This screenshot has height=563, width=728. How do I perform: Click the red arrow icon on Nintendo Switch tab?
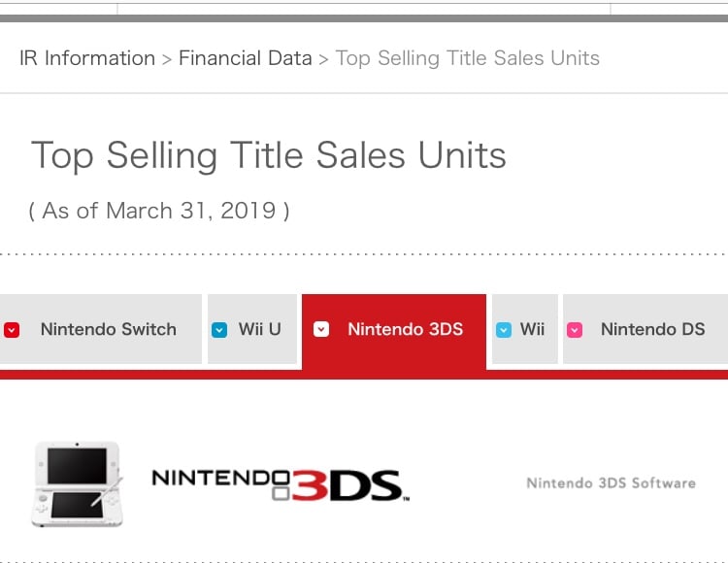pos(12,330)
